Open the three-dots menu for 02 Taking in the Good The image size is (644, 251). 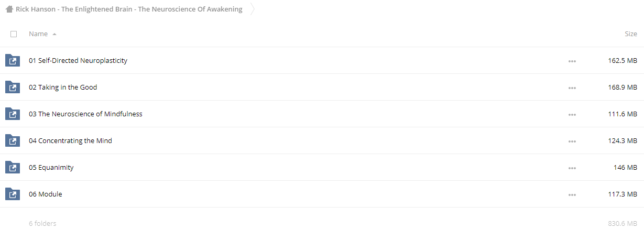pos(572,88)
